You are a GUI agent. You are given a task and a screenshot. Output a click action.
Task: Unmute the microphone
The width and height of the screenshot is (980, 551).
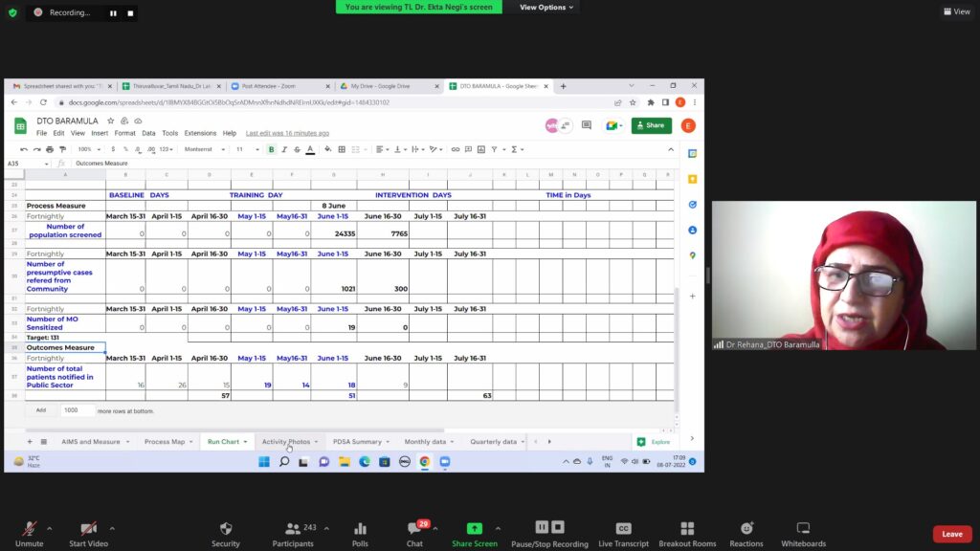click(30, 533)
